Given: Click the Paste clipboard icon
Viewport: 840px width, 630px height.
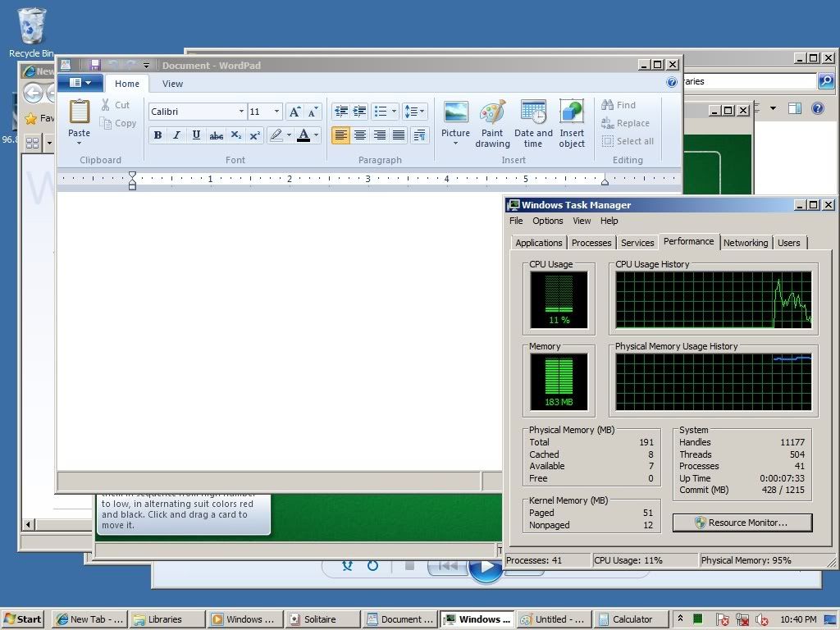Looking at the screenshot, I should pos(80,112).
